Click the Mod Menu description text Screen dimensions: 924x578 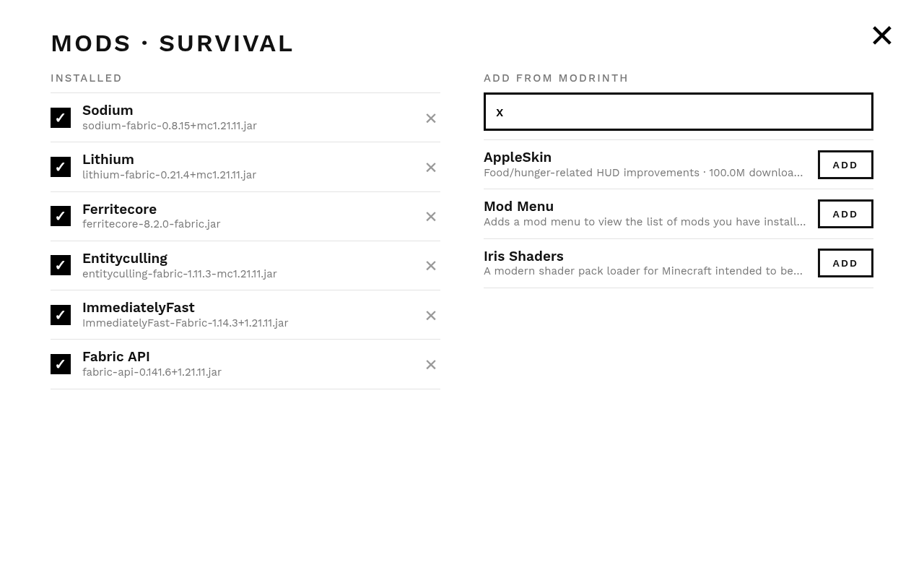coord(645,222)
